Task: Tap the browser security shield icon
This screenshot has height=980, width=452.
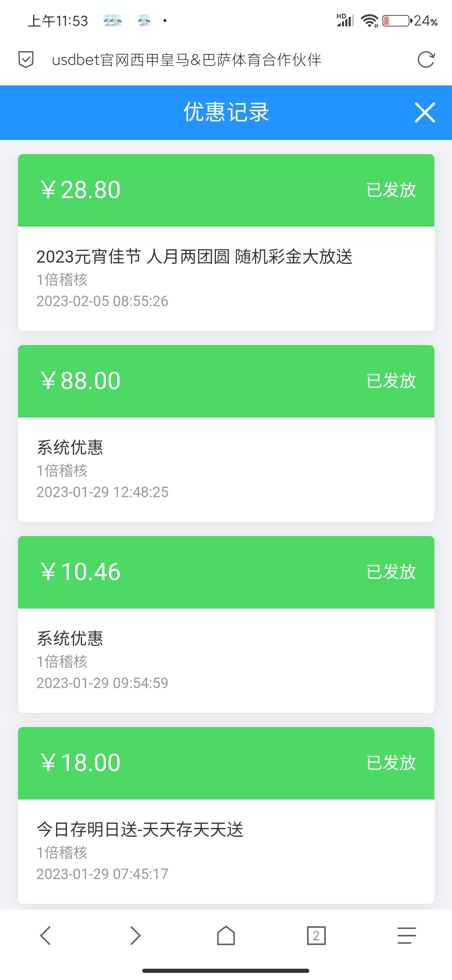Action: (x=26, y=59)
